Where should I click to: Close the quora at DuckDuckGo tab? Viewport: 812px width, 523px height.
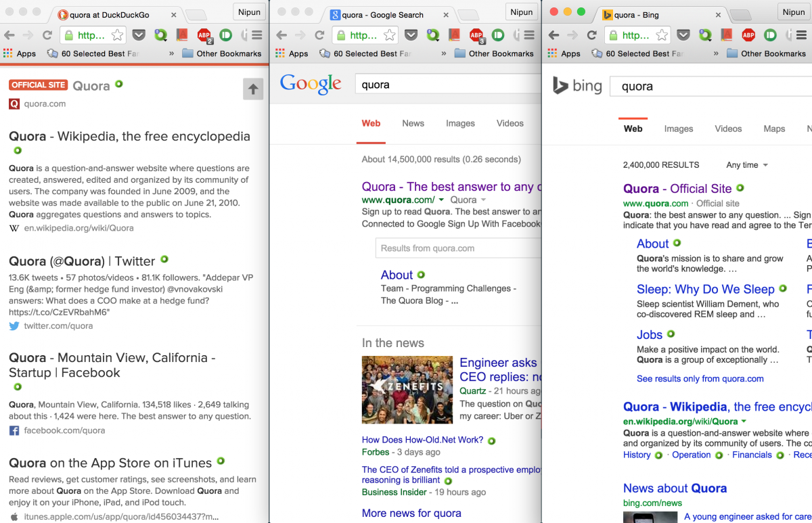[174, 14]
